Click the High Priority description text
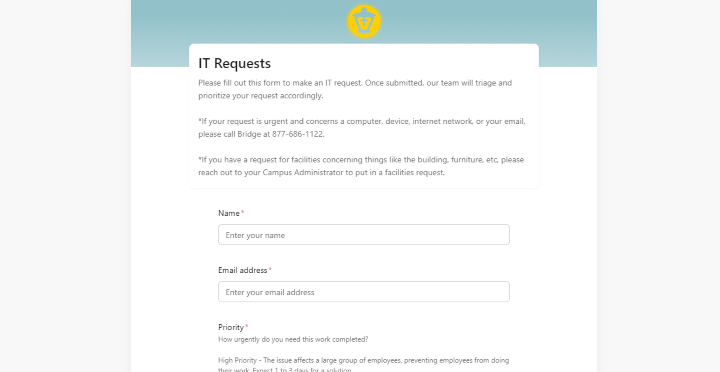 363,365
